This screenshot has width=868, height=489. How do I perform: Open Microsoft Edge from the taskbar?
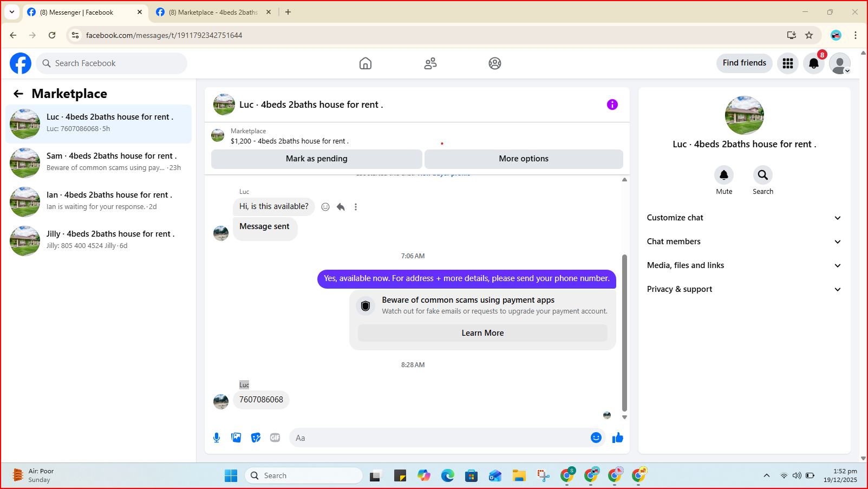[448, 475]
